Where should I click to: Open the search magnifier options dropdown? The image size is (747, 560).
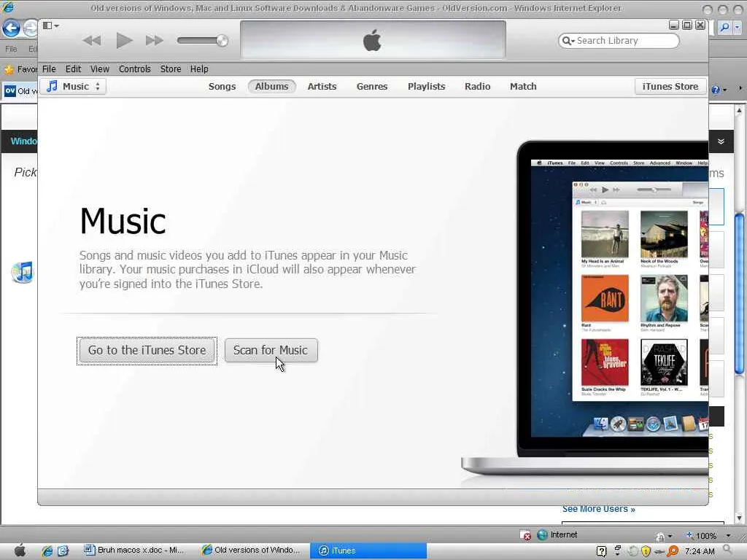click(568, 41)
